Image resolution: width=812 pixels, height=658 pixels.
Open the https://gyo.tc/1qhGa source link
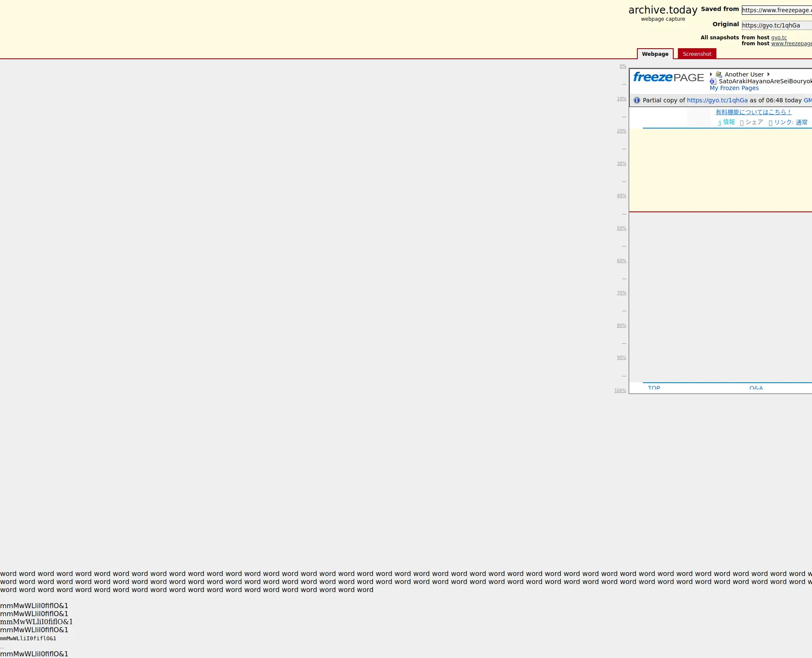point(717,100)
